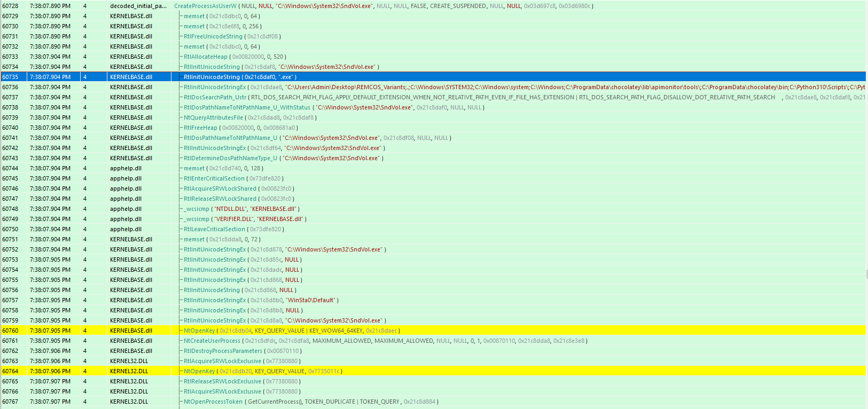Select the RtlEnterCriticalSection call
Screen dimensions: 868x409
pos(214,178)
